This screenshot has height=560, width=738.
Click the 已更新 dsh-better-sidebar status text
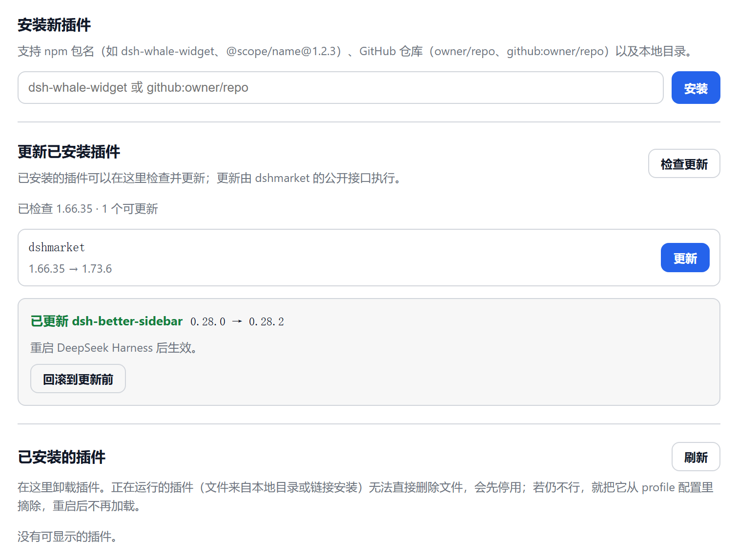point(106,321)
